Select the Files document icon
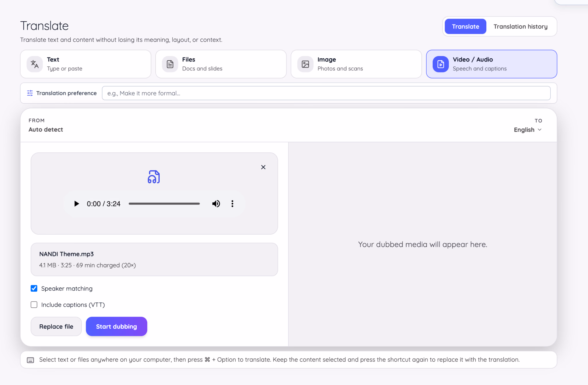 point(170,64)
